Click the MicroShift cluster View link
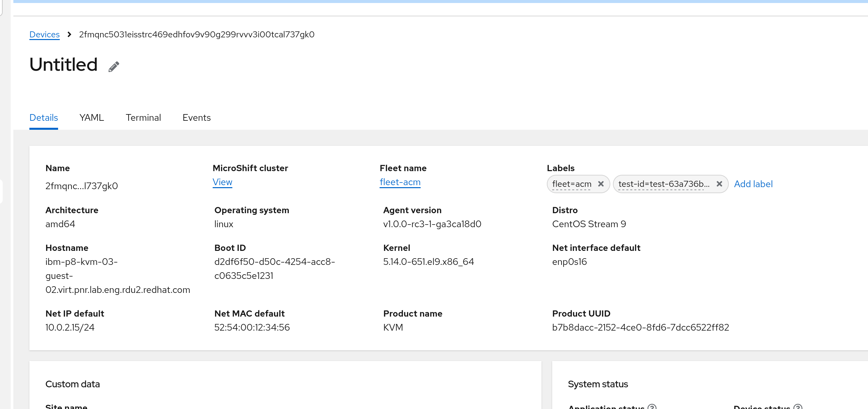This screenshot has height=409, width=868. click(222, 182)
